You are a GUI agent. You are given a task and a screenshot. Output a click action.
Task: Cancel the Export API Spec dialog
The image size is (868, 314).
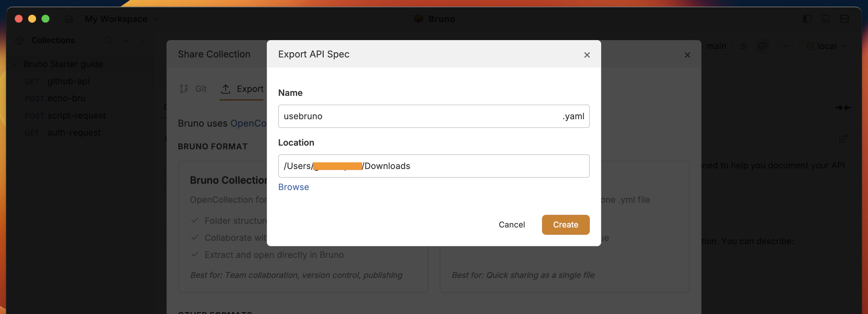pyautogui.click(x=512, y=224)
